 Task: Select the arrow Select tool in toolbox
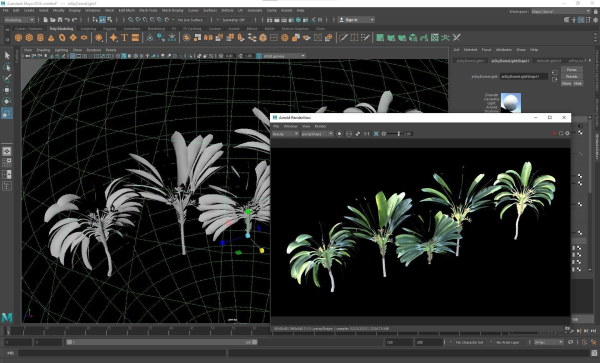pyautogui.click(x=7, y=55)
